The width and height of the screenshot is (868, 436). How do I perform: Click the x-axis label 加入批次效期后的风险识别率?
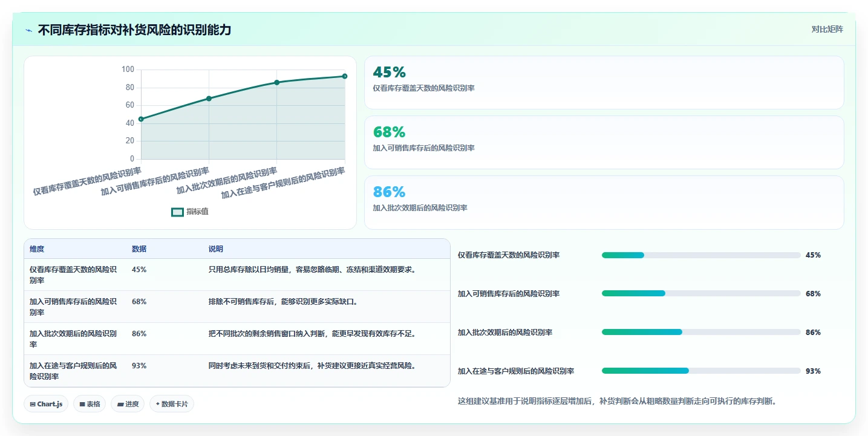coord(227,182)
